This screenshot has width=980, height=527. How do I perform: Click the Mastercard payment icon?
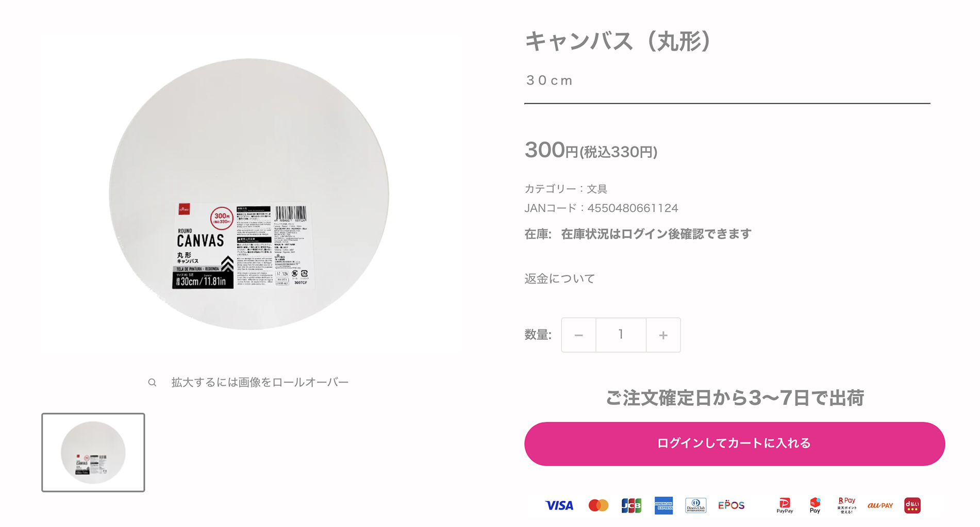598,505
